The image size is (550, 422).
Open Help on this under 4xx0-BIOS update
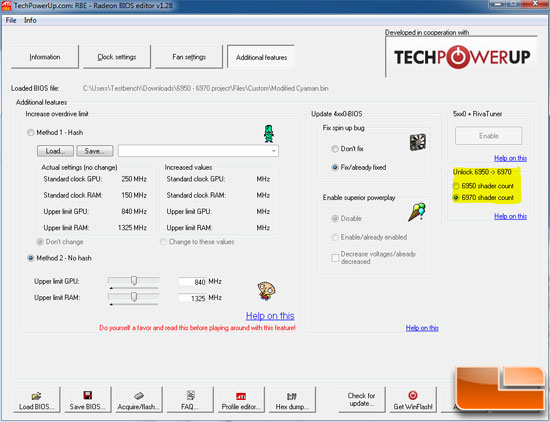click(422, 328)
